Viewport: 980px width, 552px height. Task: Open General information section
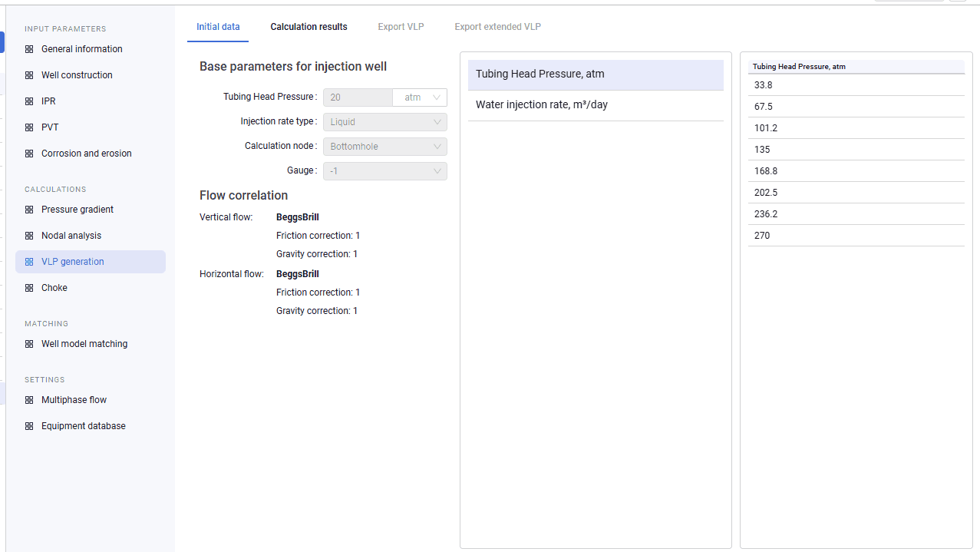click(x=91, y=49)
